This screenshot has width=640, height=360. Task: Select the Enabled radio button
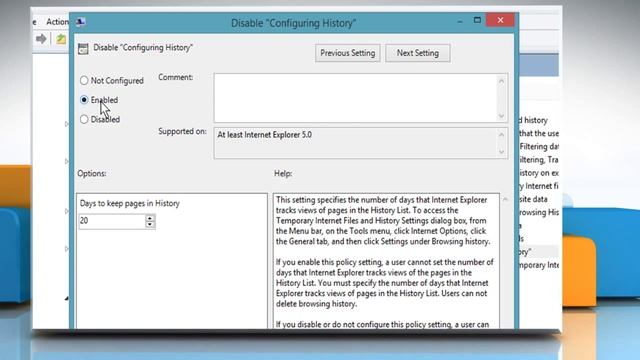coord(84,100)
